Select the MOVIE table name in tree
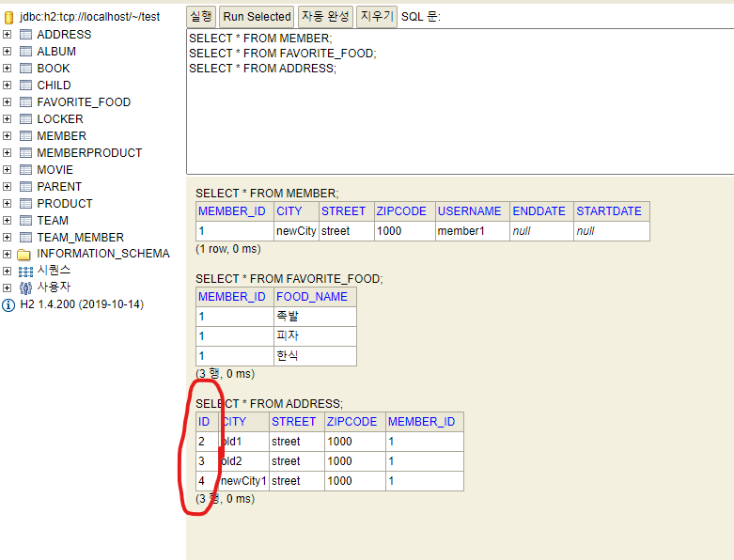734x560 pixels. 55,170
